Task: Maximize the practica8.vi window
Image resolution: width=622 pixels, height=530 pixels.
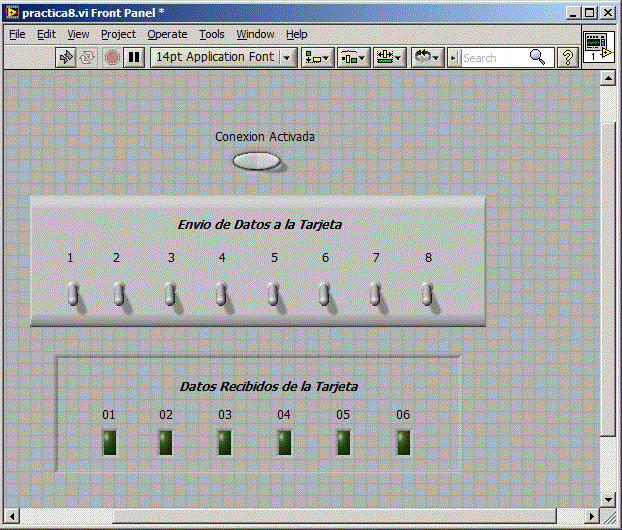Action: click(590, 13)
